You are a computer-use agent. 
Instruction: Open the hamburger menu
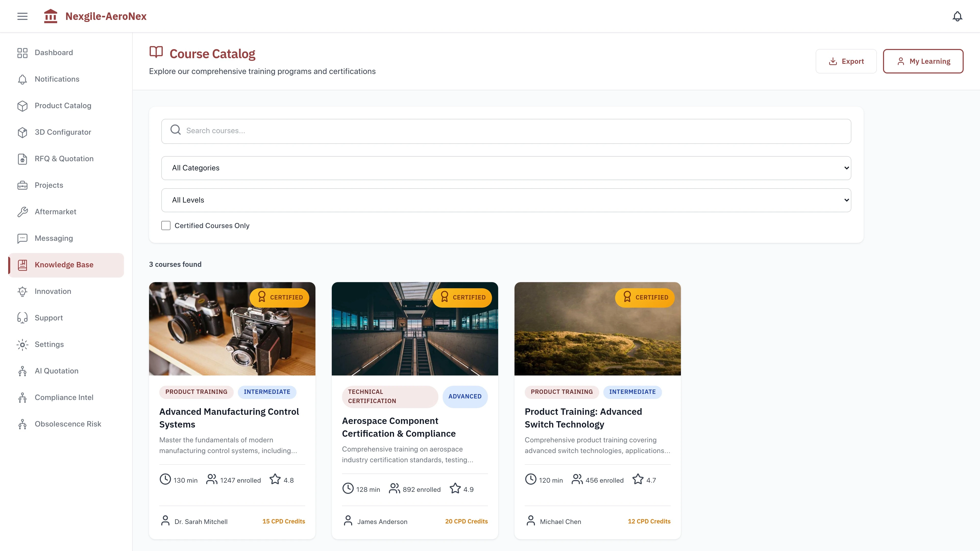point(22,16)
